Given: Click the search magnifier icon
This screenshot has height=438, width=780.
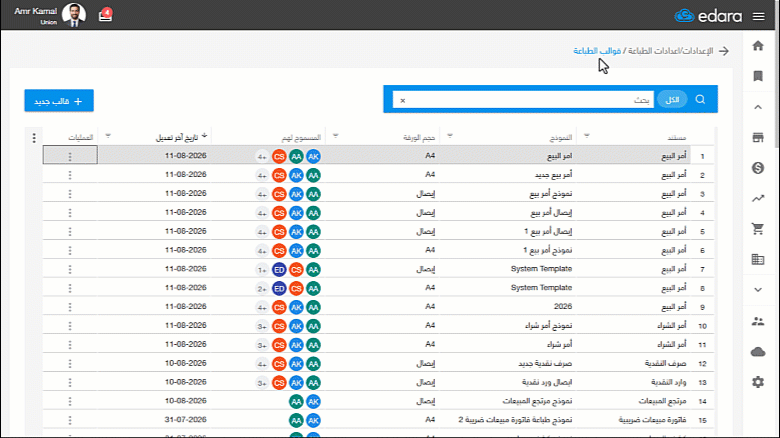Looking at the screenshot, I should click(700, 99).
